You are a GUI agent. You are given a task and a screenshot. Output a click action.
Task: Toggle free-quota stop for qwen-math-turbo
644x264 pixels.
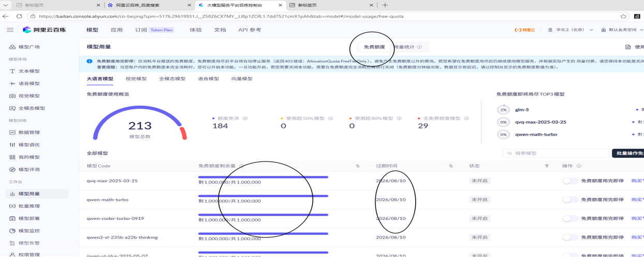pyautogui.click(x=570, y=200)
